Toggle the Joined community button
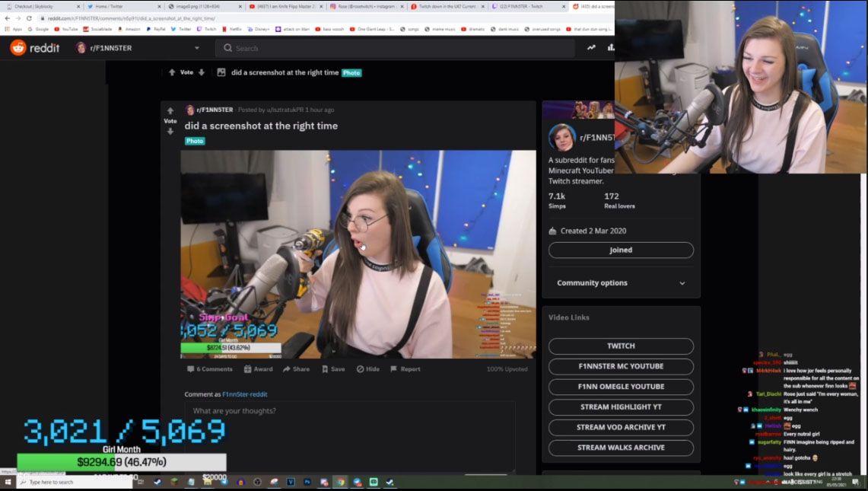This screenshot has height=491, width=868. click(x=621, y=250)
